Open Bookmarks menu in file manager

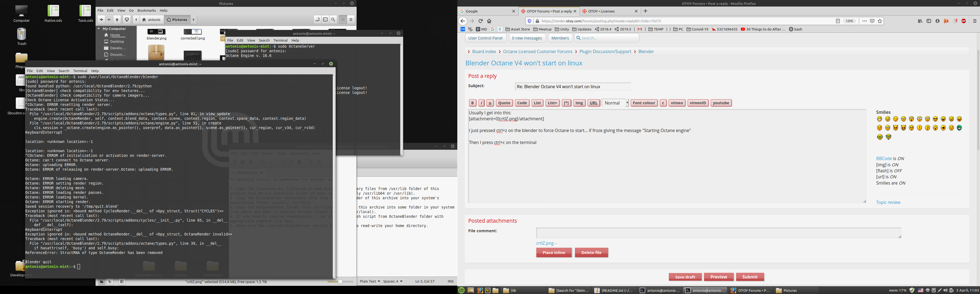coord(146,11)
